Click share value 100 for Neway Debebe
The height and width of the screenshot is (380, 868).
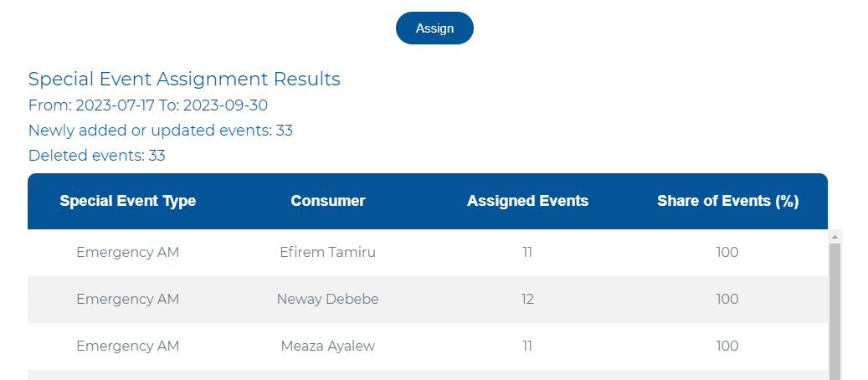727,299
